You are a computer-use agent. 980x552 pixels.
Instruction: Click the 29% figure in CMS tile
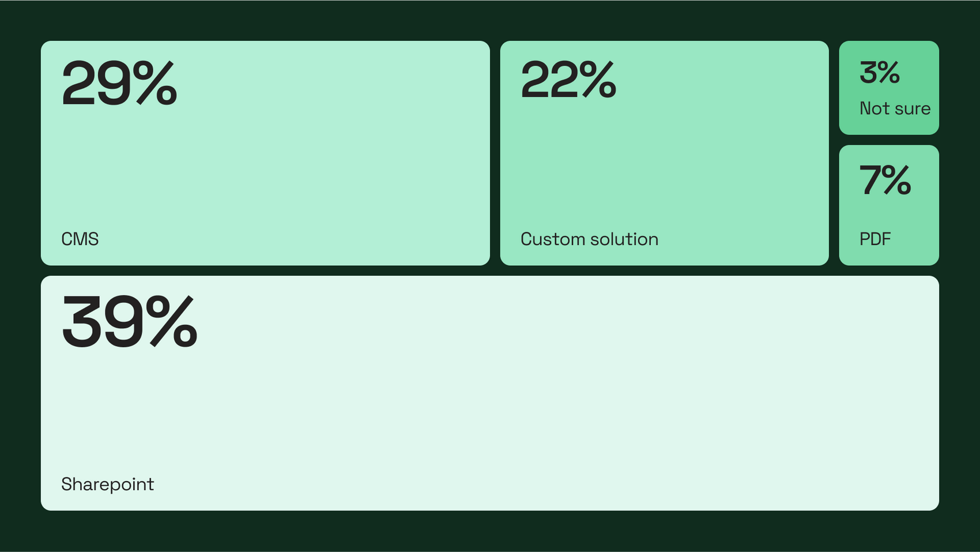119,83
